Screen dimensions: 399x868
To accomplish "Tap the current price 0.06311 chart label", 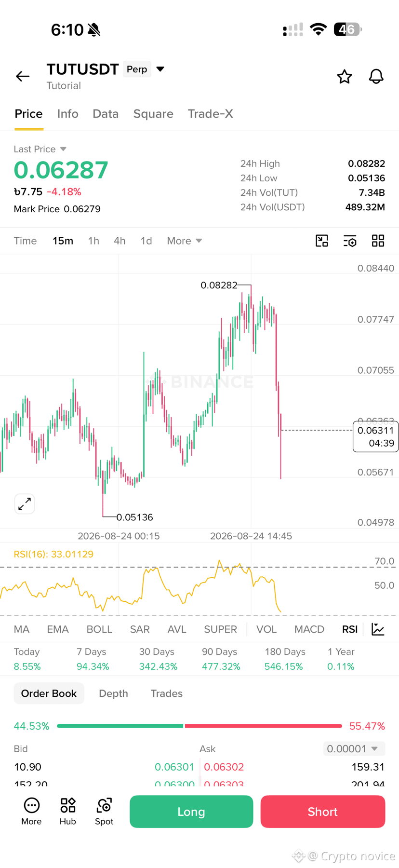I will point(375,436).
